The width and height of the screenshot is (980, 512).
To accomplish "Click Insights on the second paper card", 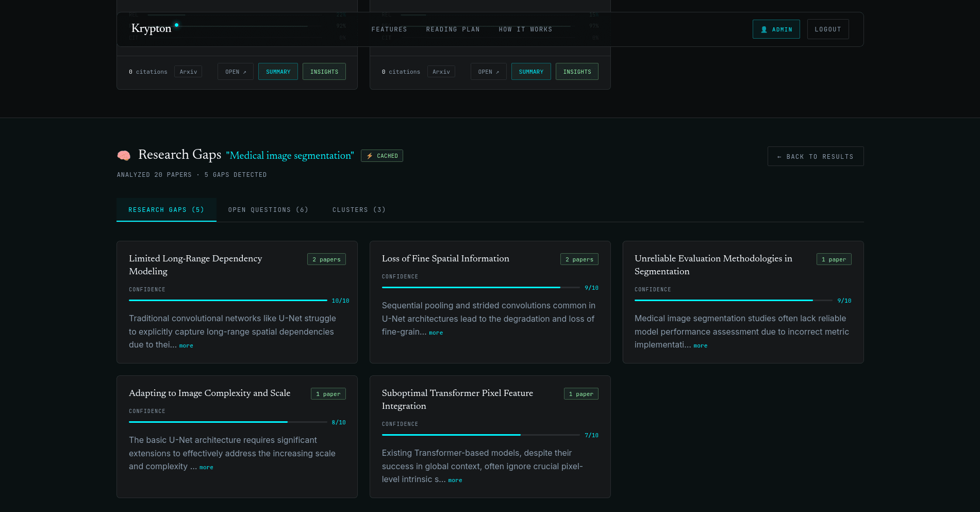I will click(577, 72).
